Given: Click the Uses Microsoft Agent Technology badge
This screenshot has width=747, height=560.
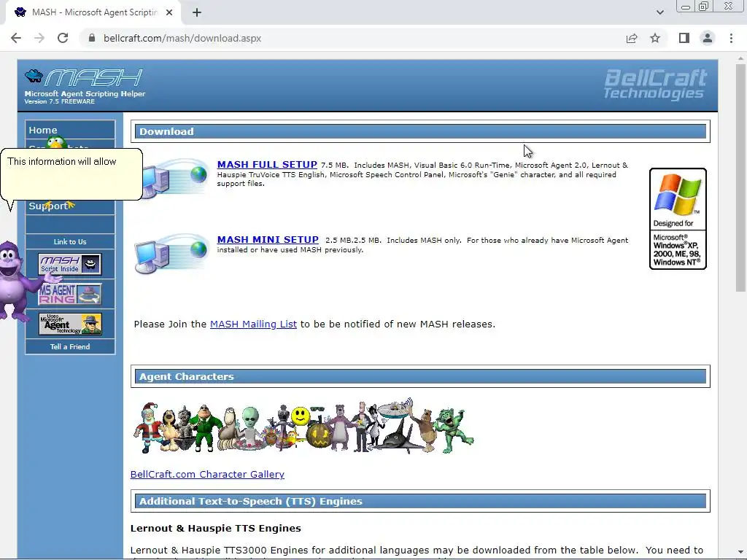Looking at the screenshot, I should pos(69,324).
